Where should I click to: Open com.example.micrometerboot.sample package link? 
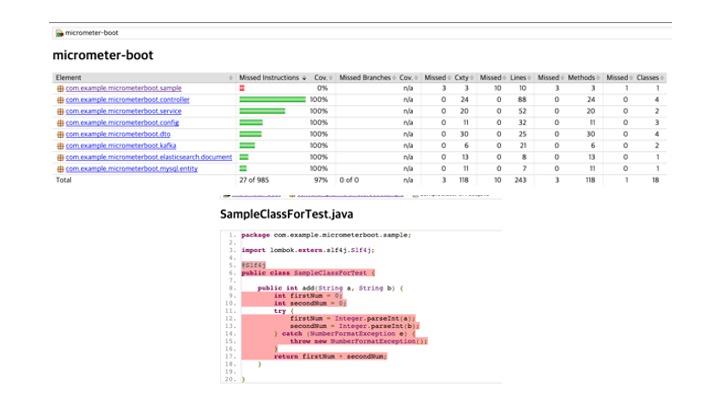(x=123, y=88)
